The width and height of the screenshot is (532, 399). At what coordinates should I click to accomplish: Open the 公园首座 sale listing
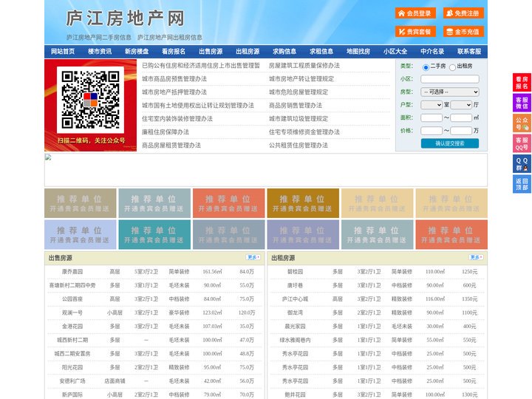tap(72, 299)
